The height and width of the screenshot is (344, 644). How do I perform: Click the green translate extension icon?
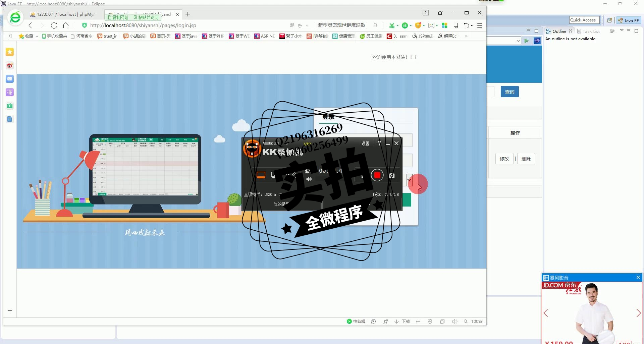click(x=405, y=25)
